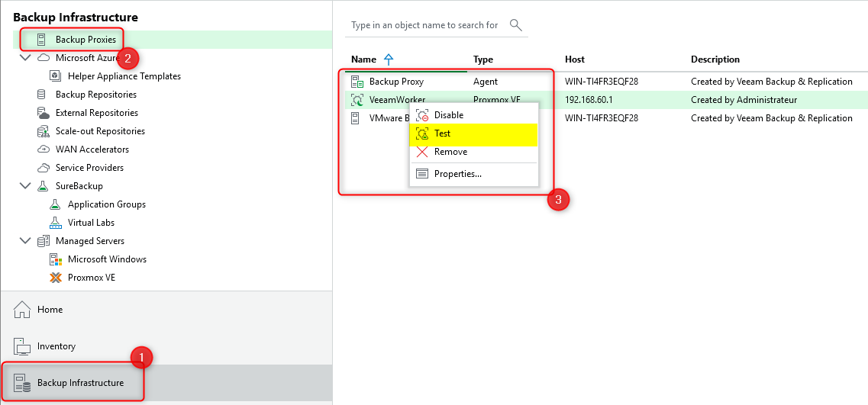
Task: Collapse the SureBackup tree node
Action: pyautogui.click(x=25, y=186)
